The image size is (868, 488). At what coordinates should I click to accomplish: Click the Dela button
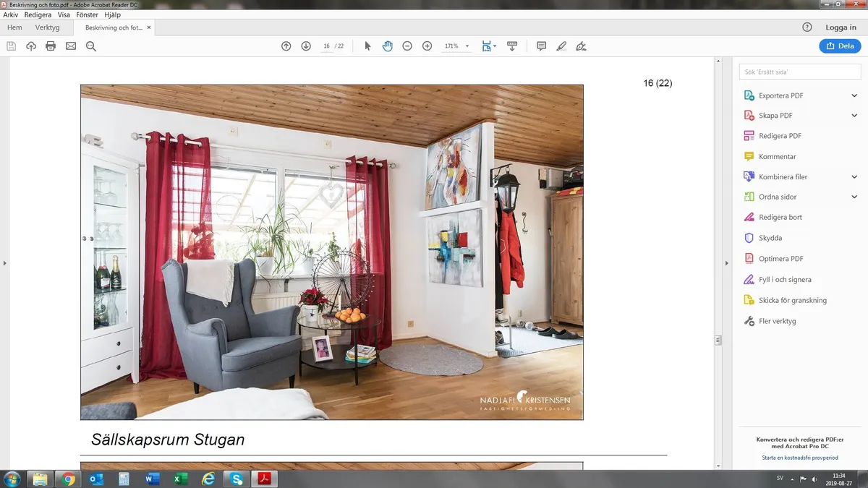pos(840,45)
